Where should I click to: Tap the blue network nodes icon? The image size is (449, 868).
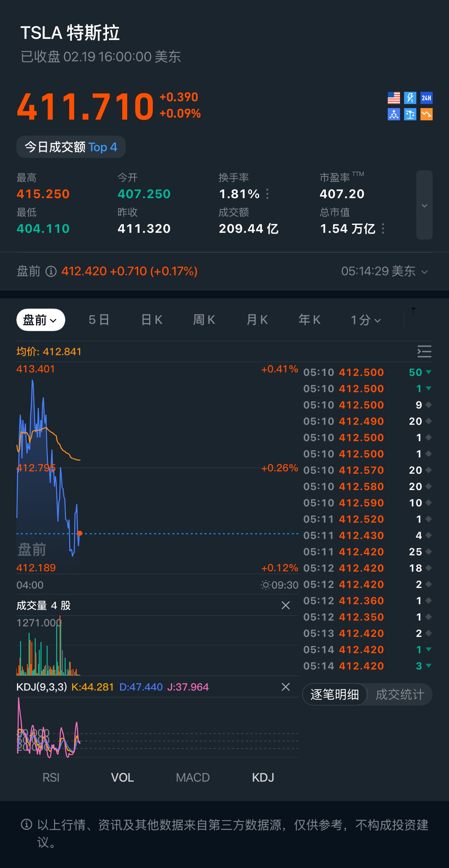(394, 114)
